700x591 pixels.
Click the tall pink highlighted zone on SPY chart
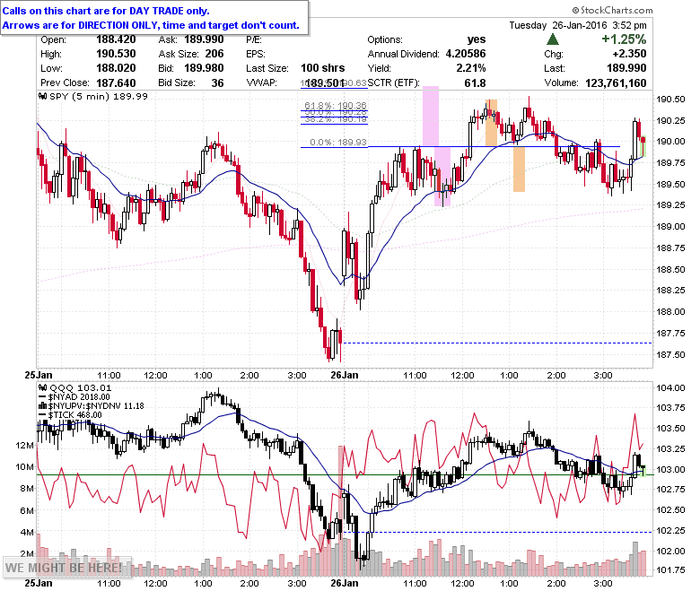coord(431,116)
